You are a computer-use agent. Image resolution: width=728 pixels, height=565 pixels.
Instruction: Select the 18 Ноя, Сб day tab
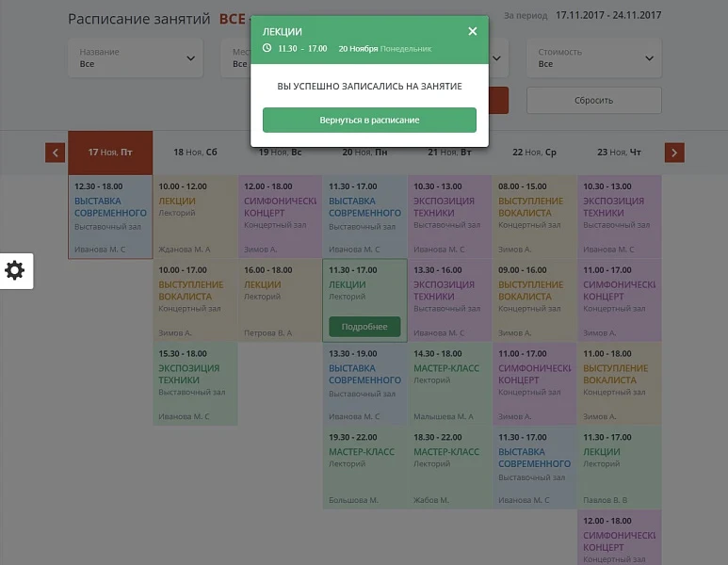pos(195,153)
